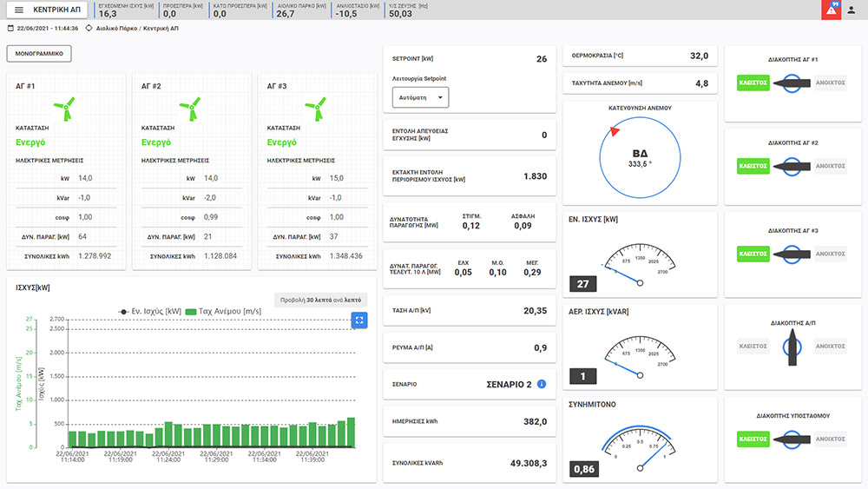Toggle the Ταχ Ανέμου green legend swatch

tap(190, 311)
